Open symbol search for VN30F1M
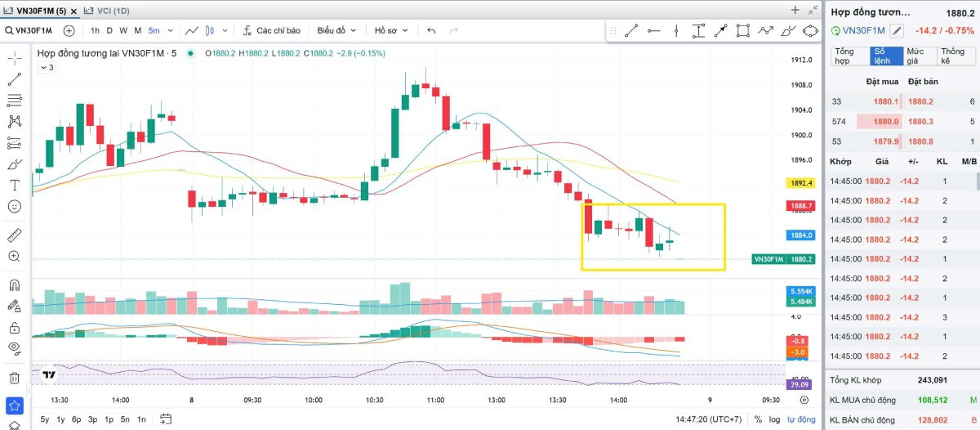This screenshot has height=430, width=980. (29, 30)
